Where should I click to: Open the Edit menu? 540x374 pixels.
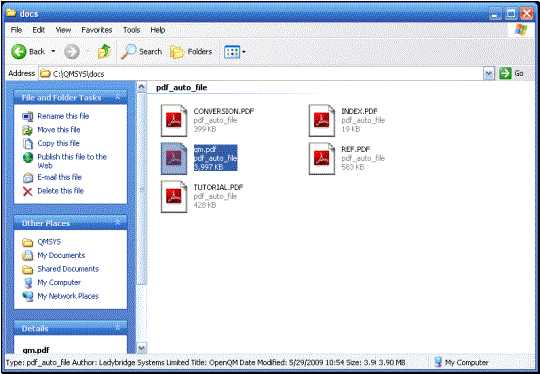39,30
